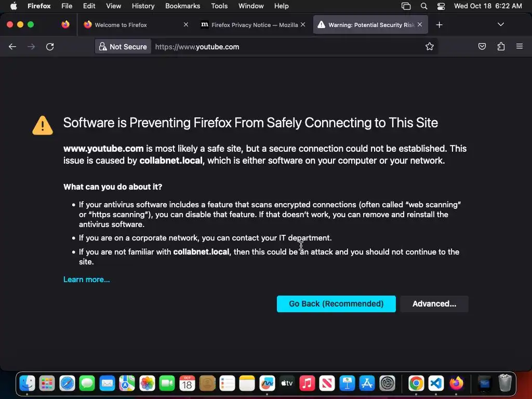Click the Advanced... button
Viewport: 532px width, 399px height.
point(434,303)
